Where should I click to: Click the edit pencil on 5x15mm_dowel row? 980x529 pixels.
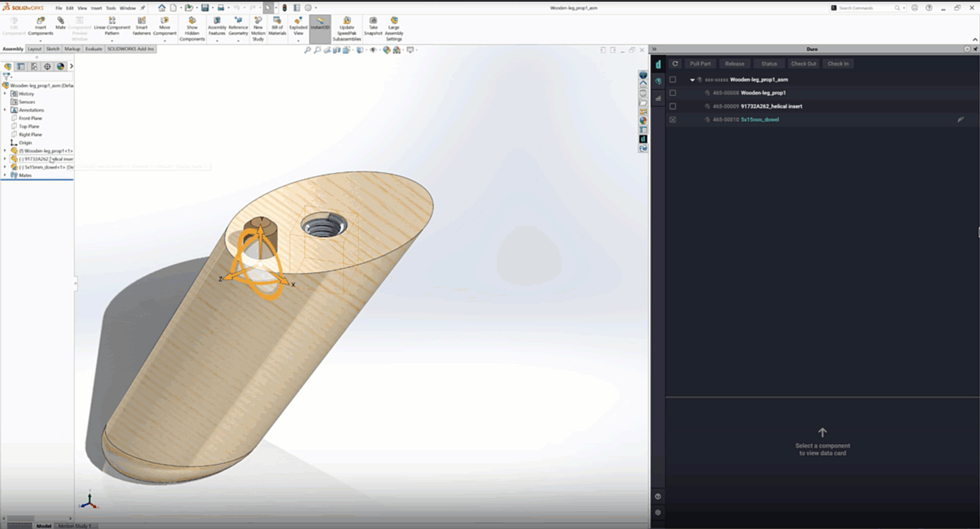pos(960,120)
